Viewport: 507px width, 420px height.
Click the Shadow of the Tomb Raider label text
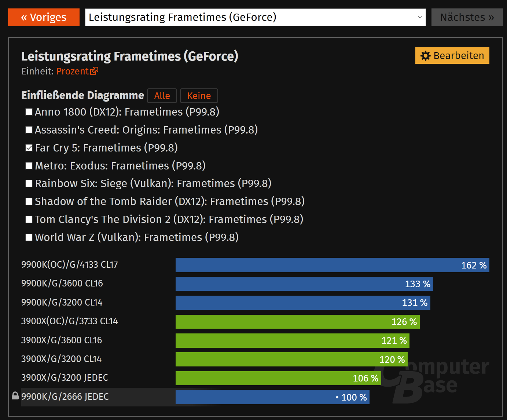tap(170, 201)
